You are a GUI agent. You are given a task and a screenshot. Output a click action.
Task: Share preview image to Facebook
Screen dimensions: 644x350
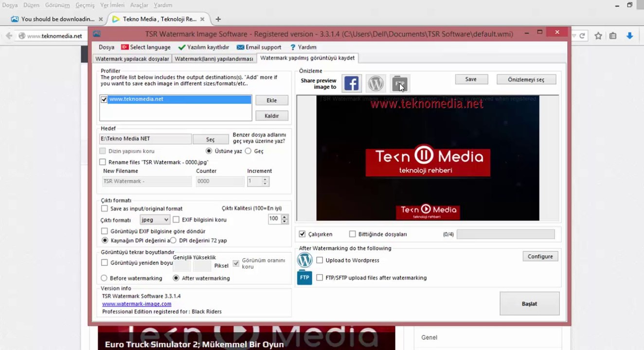[351, 84]
